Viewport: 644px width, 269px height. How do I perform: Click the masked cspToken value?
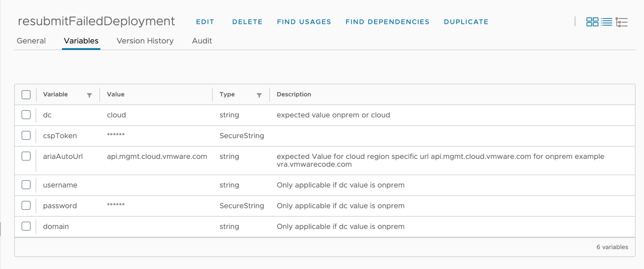point(116,135)
